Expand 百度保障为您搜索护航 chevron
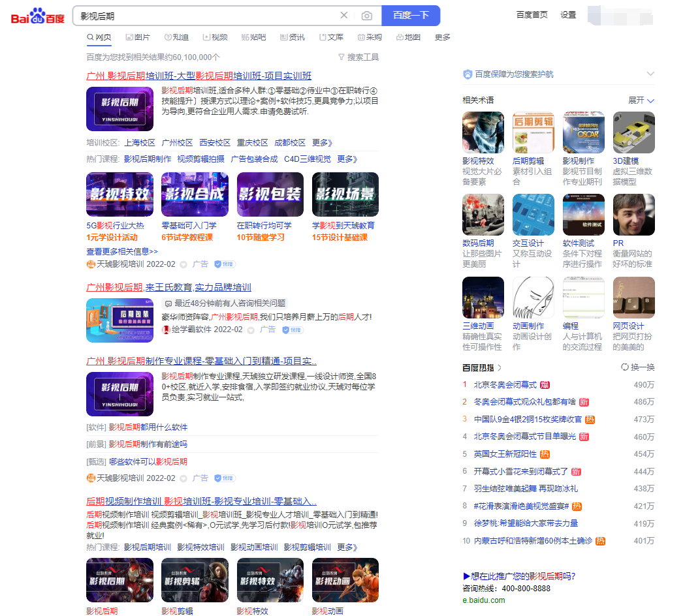This screenshot has height=616, width=700. click(x=650, y=74)
